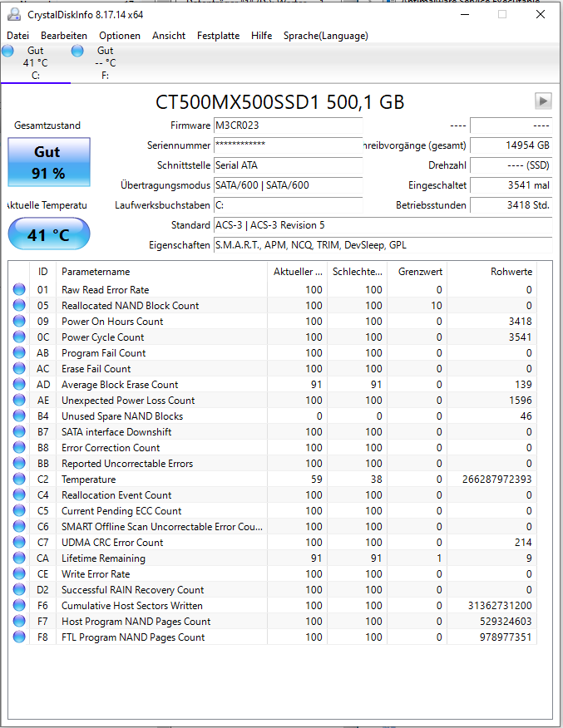
Task: Click the Standard field ACS-3 Revision 5
Action: [x=383, y=225]
